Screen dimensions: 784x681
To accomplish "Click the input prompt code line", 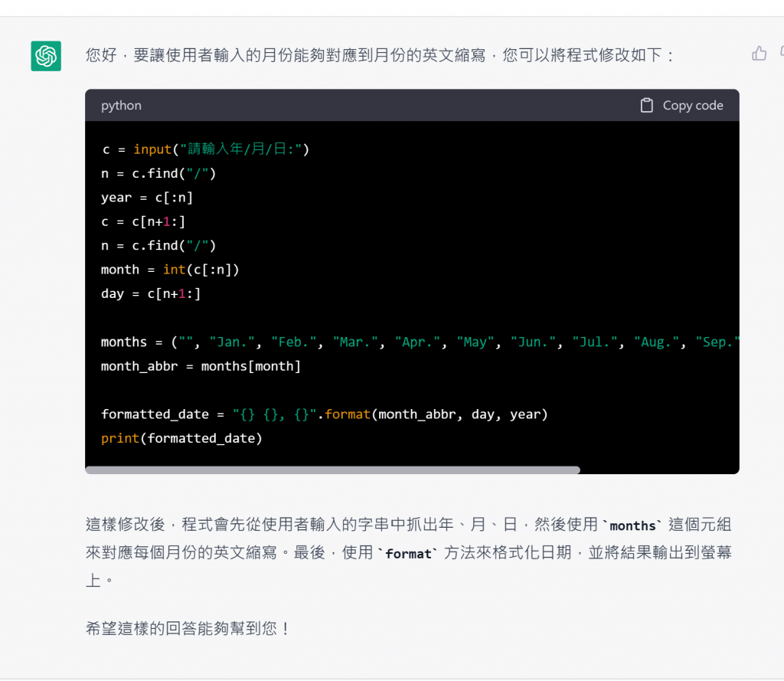I will point(205,149).
